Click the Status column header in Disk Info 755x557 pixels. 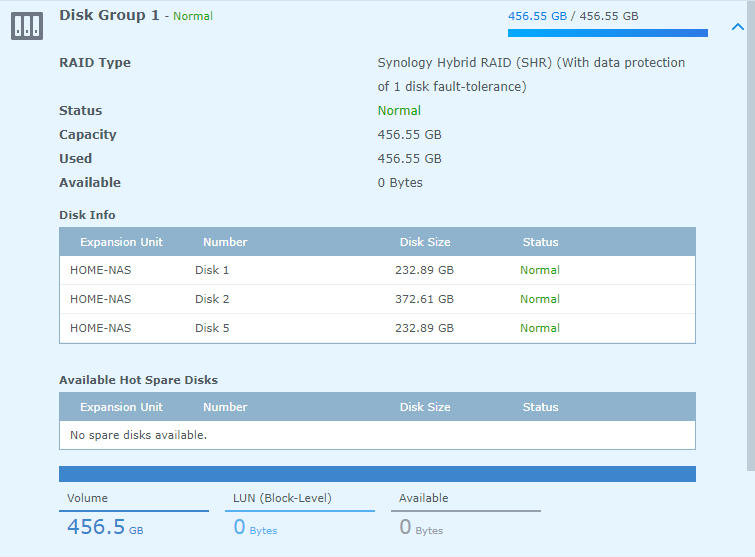click(541, 242)
